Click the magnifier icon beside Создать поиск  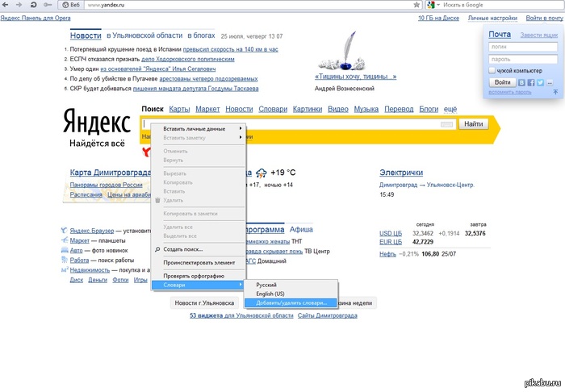(157, 249)
